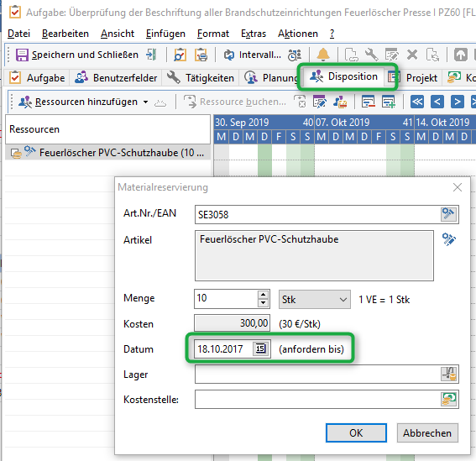Click the edit form pencil icon in main toolbar
Screen dimensions: 476x461
click(x=391, y=55)
